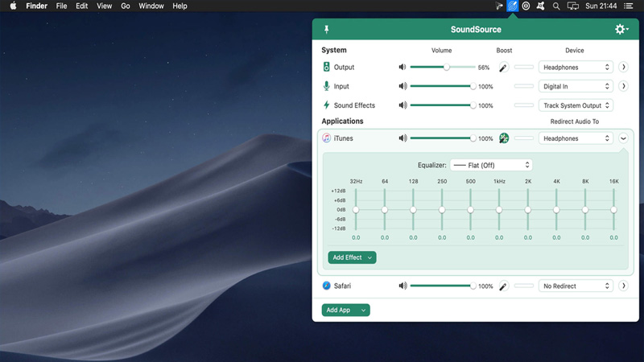The height and width of the screenshot is (362, 644).
Task: Click the Output boost level slider
Action: tap(524, 67)
